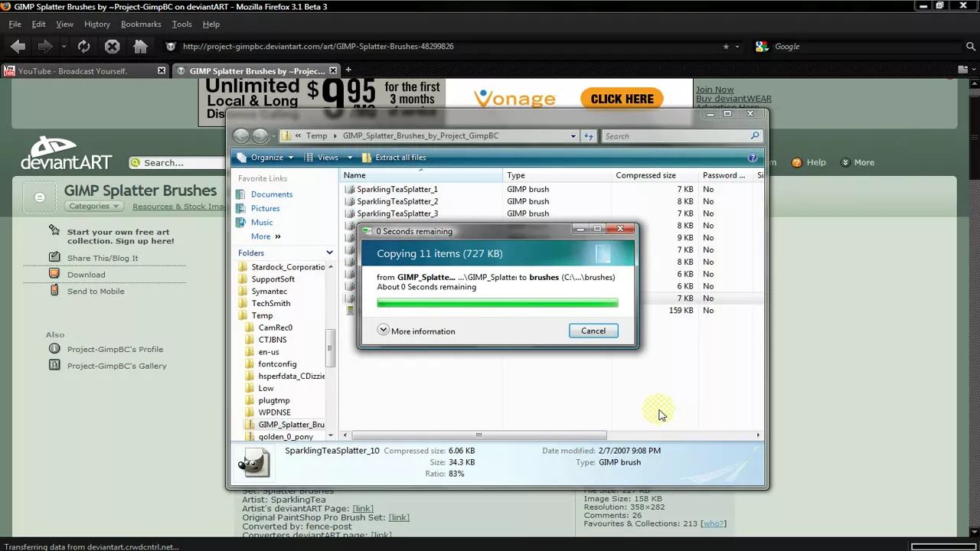Screen dimensions: 980x551
Task: Click the Firefox stop loading icon
Action: (x=112, y=47)
